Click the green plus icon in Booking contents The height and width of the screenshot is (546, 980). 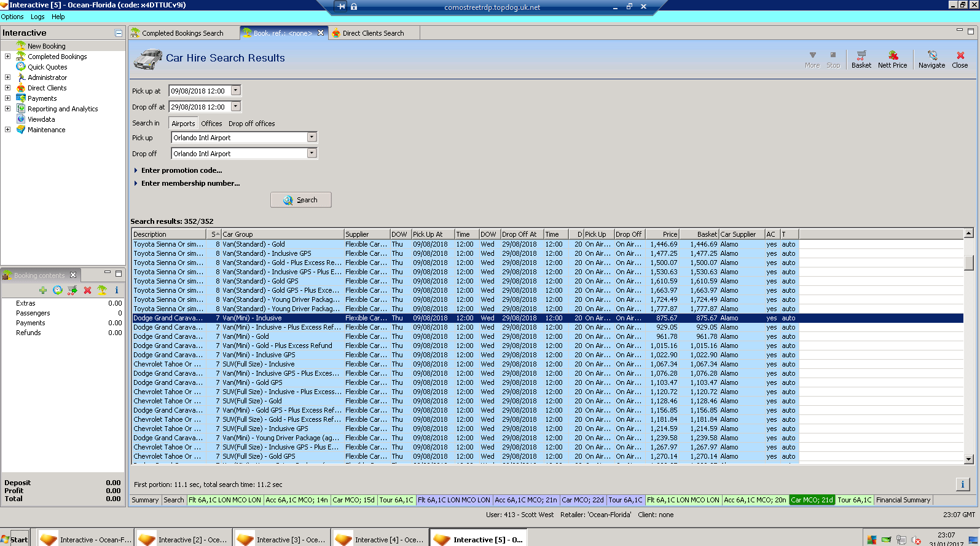(x=42, y=290)
